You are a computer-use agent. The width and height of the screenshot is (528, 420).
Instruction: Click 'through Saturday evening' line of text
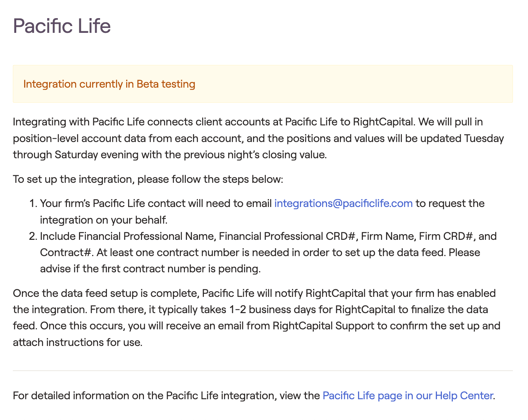(76, 155)
